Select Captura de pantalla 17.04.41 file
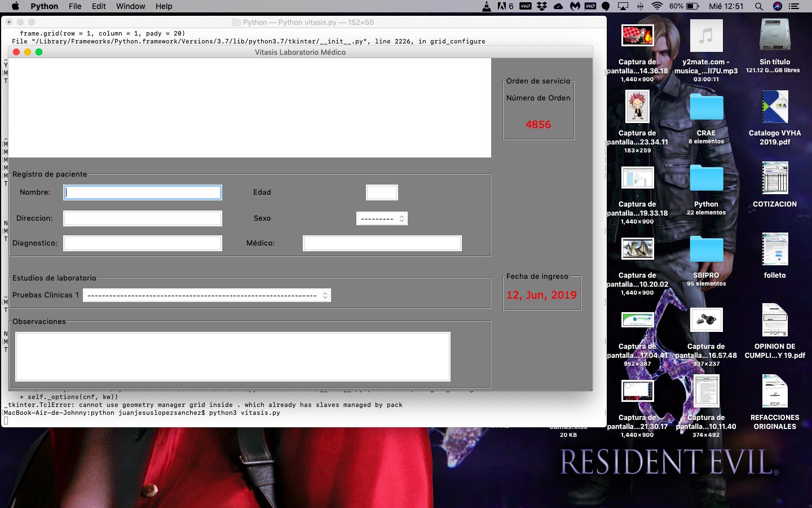Viewport: 812px width, 508px height. pyautogui.click(x=637, y=320)
